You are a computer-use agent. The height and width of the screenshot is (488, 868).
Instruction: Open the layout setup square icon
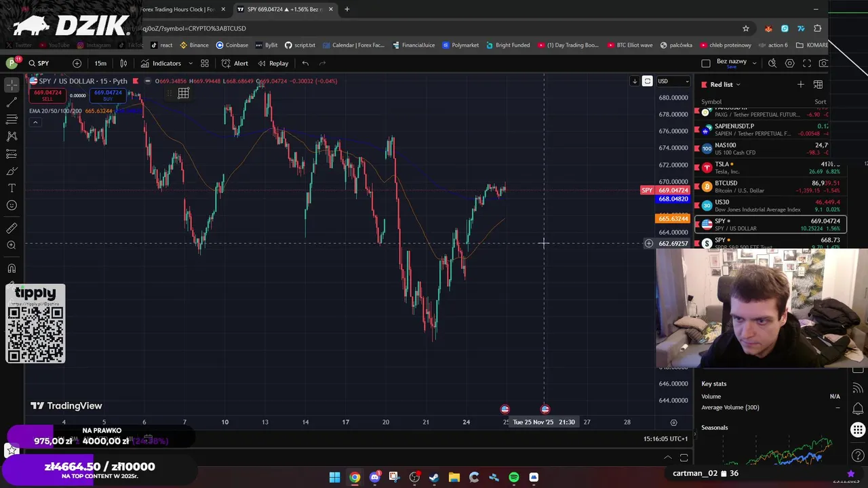tap(706, 63)
